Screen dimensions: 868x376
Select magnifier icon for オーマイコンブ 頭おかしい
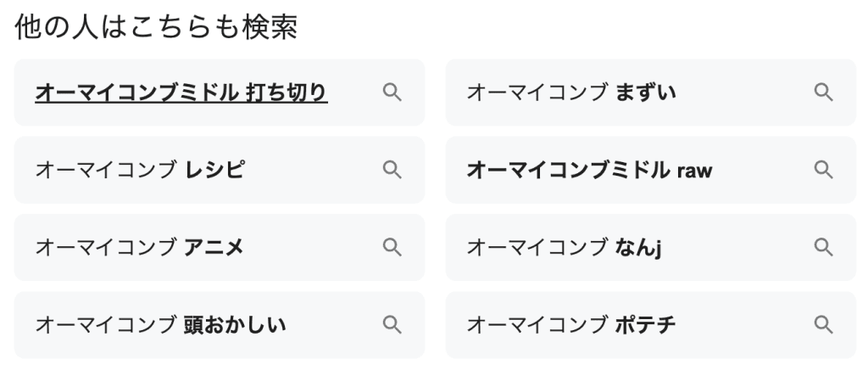tap(392, 324)
